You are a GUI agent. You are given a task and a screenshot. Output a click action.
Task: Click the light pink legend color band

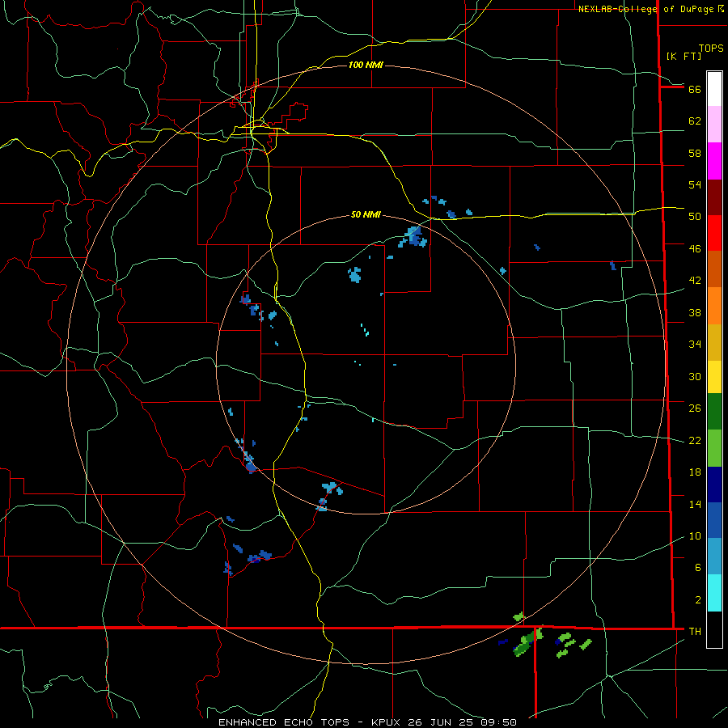pos(714,124)
